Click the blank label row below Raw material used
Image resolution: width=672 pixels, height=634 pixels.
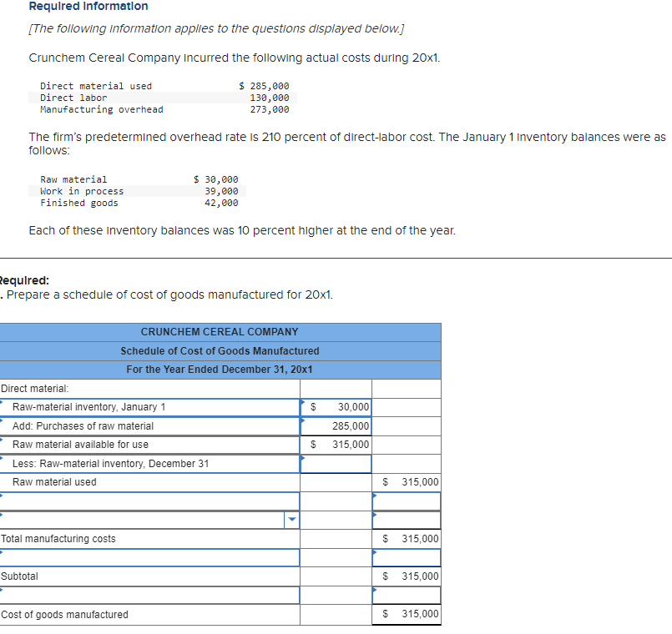pos(149,501)
